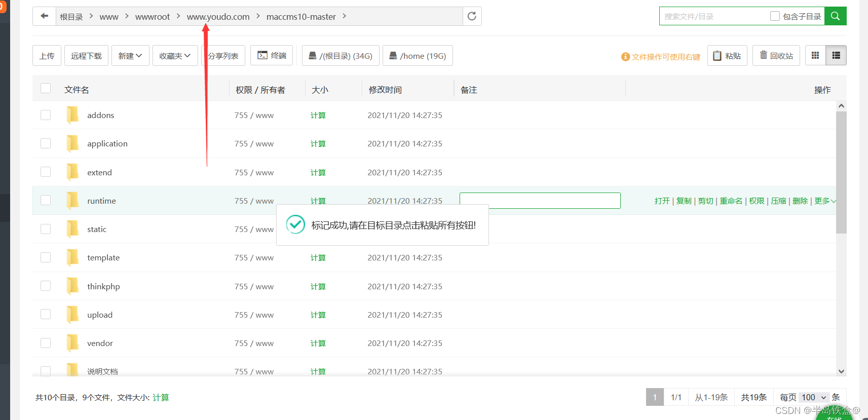Click the Remote download (远程下载) button
The height and width of the screenshot is (420, 868).
(x=86, y=56)
